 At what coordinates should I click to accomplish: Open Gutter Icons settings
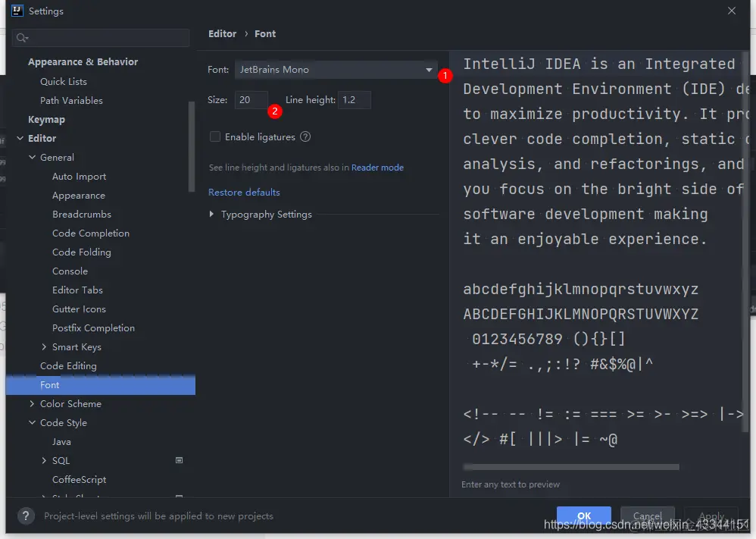click(79, 309)
